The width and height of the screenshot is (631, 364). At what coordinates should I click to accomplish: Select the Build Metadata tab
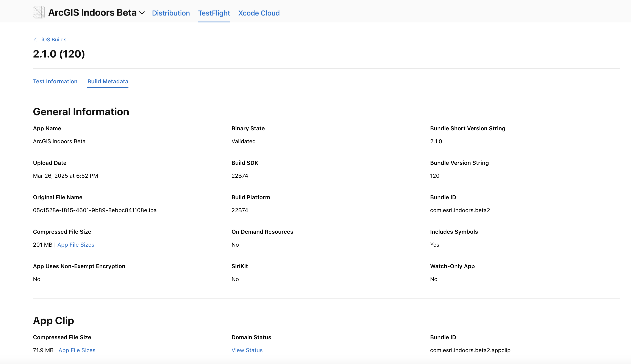click(108, 81)
